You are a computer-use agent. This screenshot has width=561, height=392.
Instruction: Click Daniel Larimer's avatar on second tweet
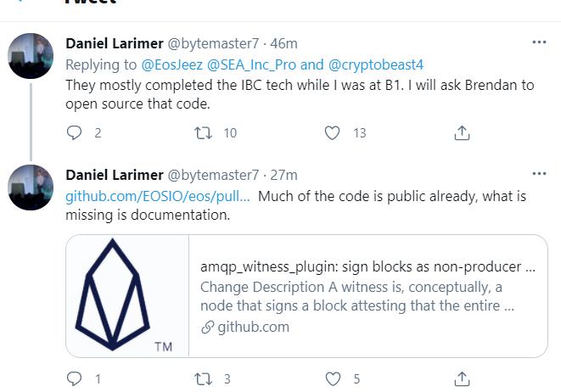[31, 188]
